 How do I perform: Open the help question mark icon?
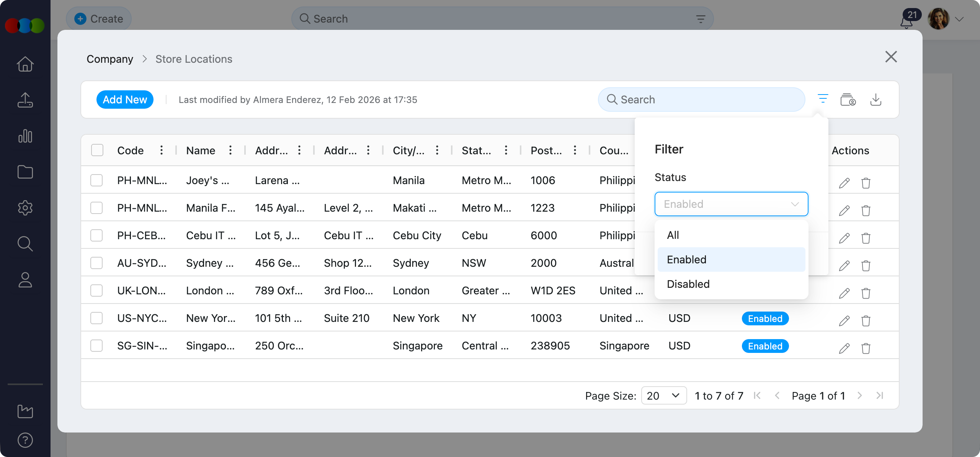tap(25, 440)
